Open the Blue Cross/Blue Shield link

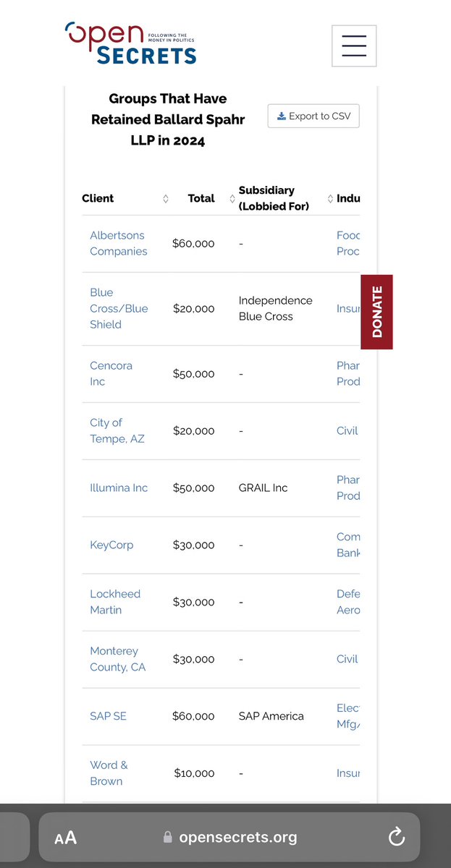coord(119,308)
